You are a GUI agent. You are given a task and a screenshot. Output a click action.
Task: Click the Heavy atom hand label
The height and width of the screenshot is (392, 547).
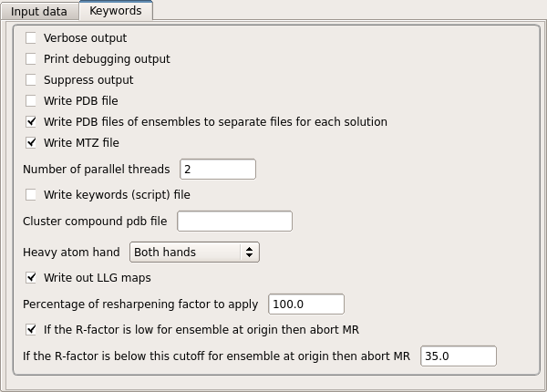point(71,253)
